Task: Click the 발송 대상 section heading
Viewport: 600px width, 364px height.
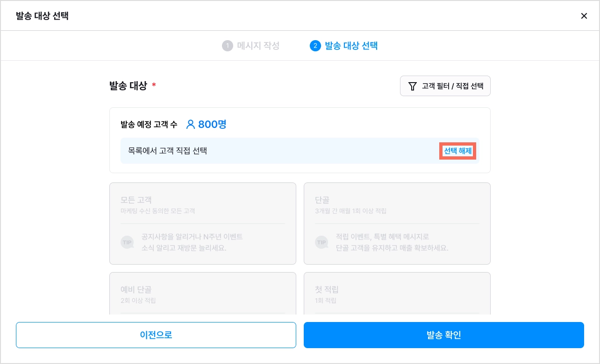Action: [x=128, y=86]
